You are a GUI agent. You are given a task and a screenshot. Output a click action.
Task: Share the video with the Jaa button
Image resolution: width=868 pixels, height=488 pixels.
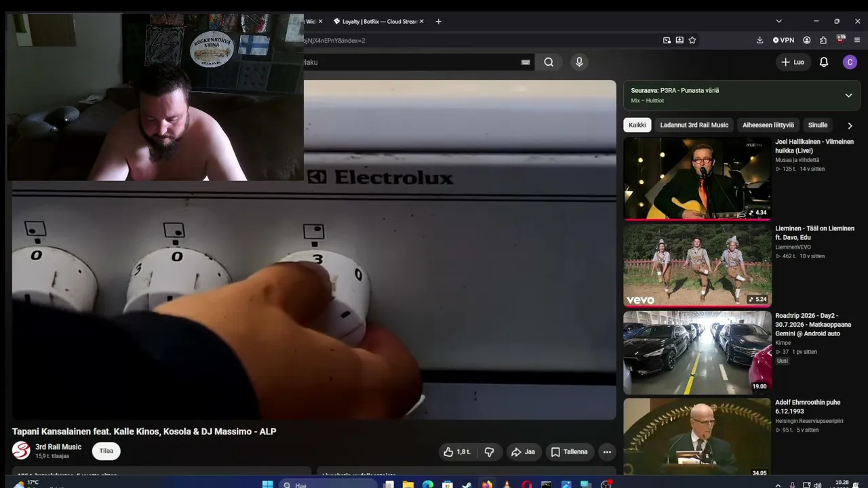click(x=523, y=452)
